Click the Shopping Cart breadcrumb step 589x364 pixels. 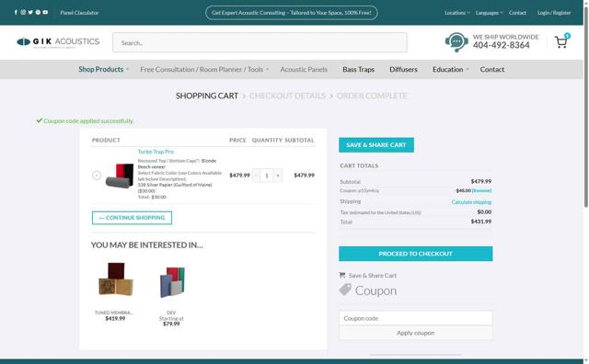(x=206, y=96)
